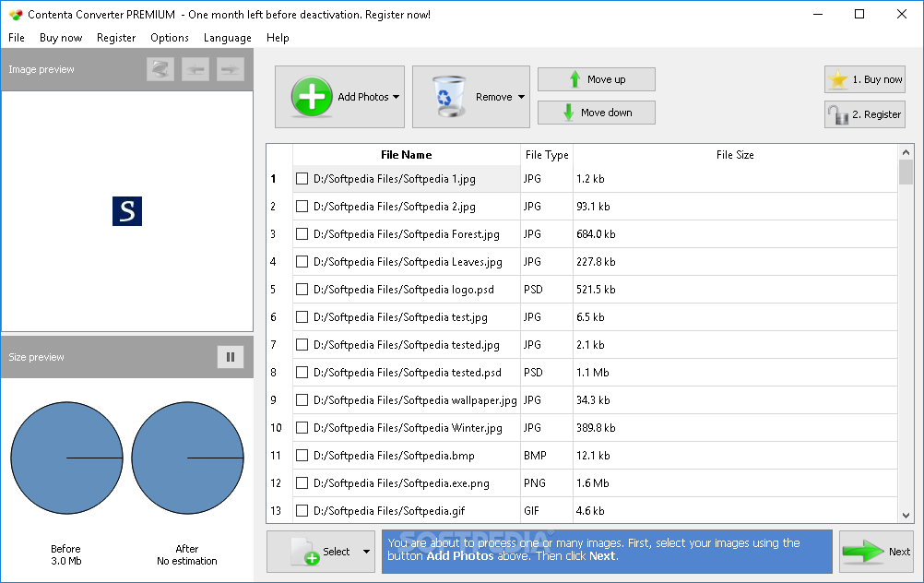Open the Language menu
Viewport: 924px width, 583px height.
pos(228,38)
